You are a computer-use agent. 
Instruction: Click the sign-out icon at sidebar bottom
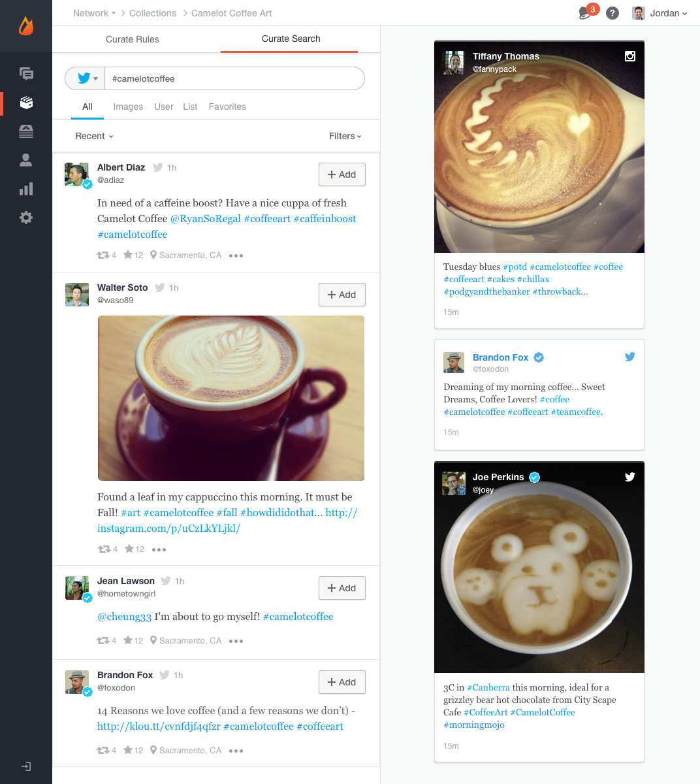point(26,766)
